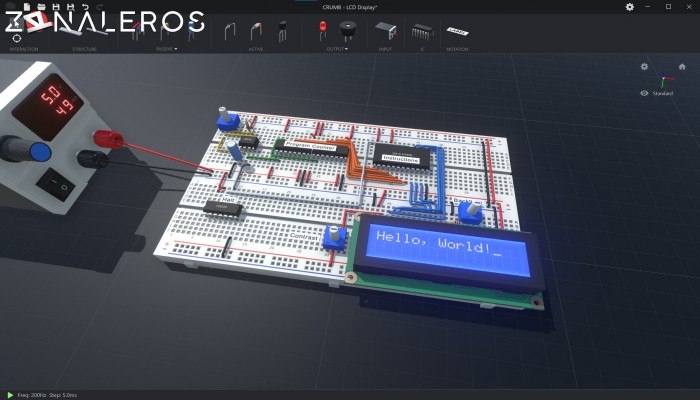Open a project with the folder icon

point(41,7)
